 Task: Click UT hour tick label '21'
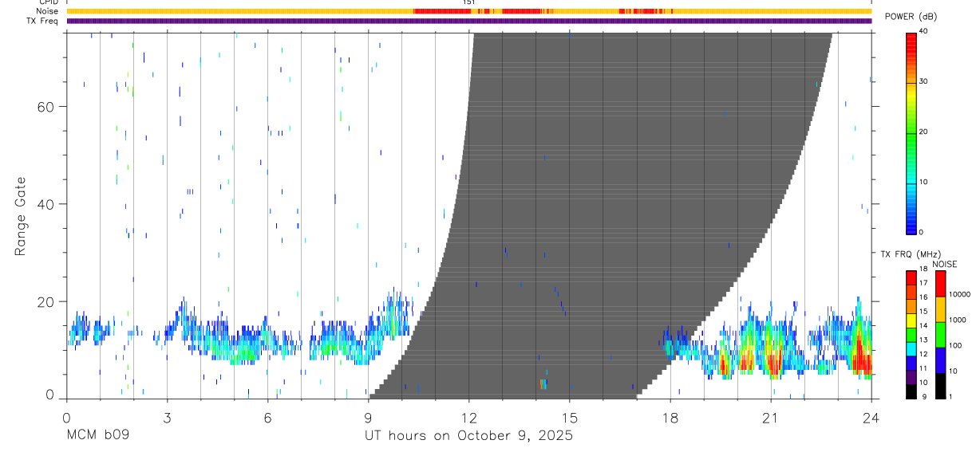(771, 417)
